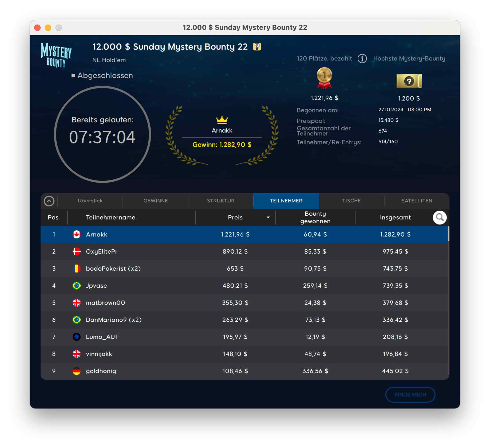The width and height of the screenshot is (490, 448).
Task: Click the German flag beside goldhonig
Action: 77,371
